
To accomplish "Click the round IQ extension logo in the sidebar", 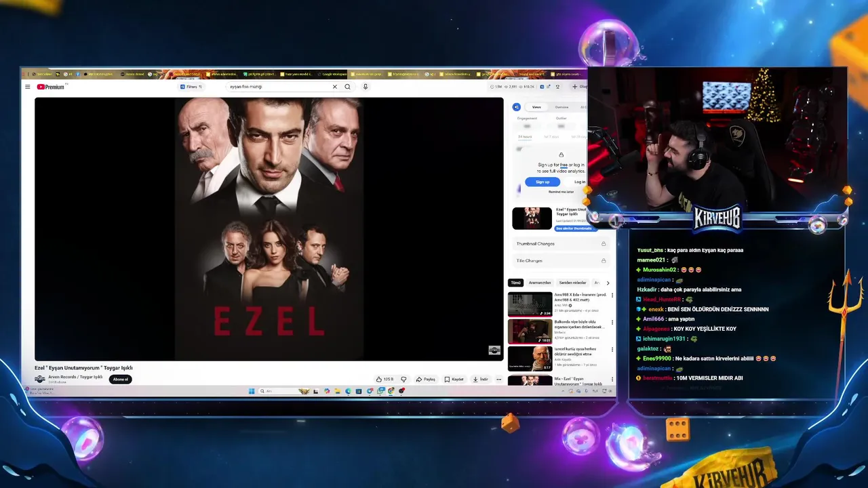I will [x=517, y=107].
